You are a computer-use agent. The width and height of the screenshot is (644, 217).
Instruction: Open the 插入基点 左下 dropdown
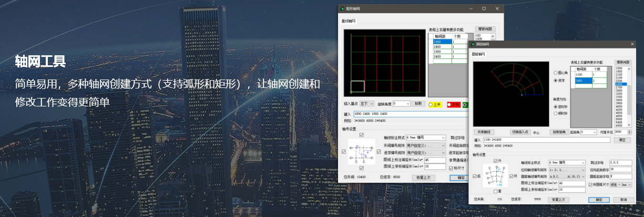[x=366, y=104]
